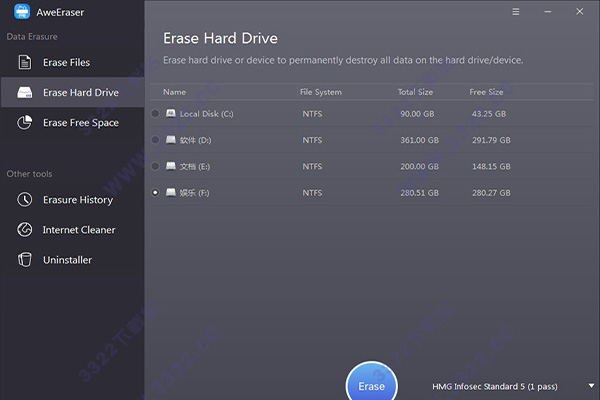Click the '148.15 GB' free size cell

click(491, 167)
